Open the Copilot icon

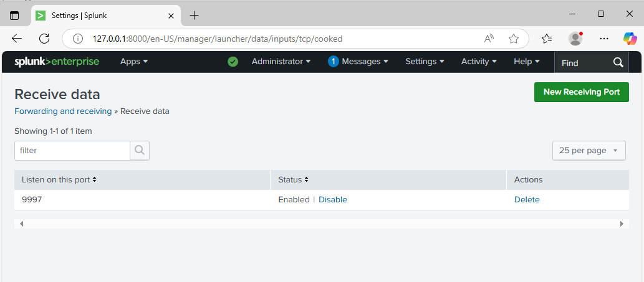pyautogui.click(x=630, y=39)
